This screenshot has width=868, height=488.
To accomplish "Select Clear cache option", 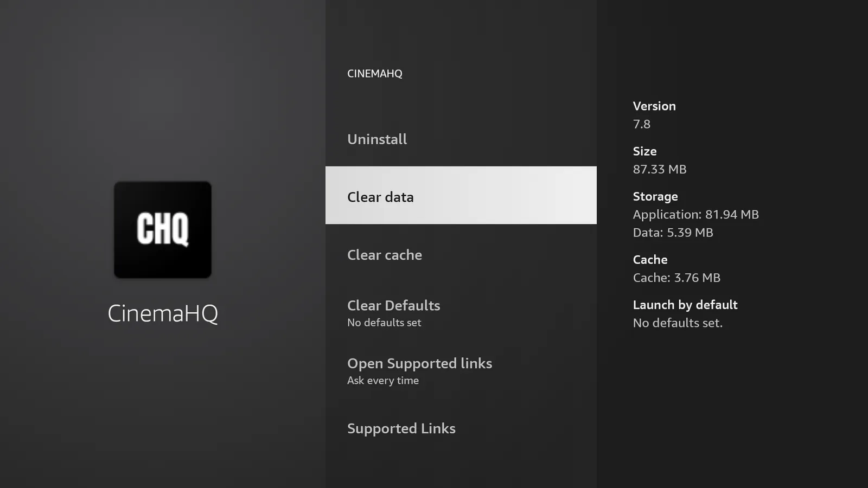I will [461, 255].
